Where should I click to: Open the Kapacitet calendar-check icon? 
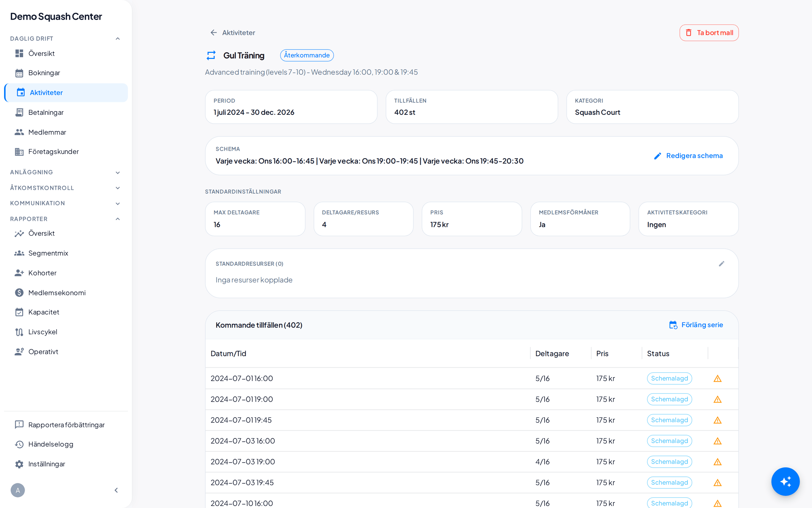(x=19, y=312)
